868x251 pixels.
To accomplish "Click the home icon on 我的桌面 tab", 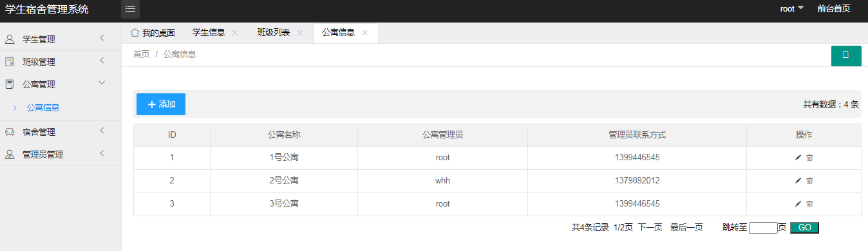I will pos(135,32).
